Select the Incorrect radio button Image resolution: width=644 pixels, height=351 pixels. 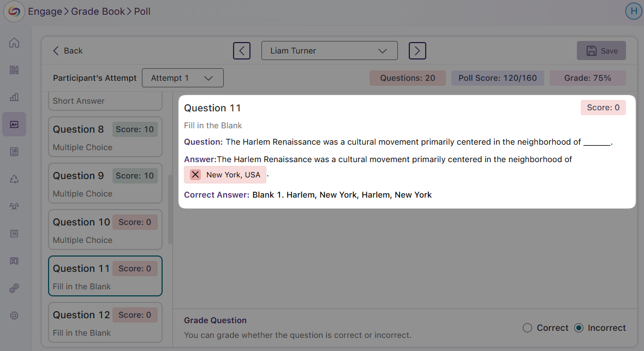579,328
